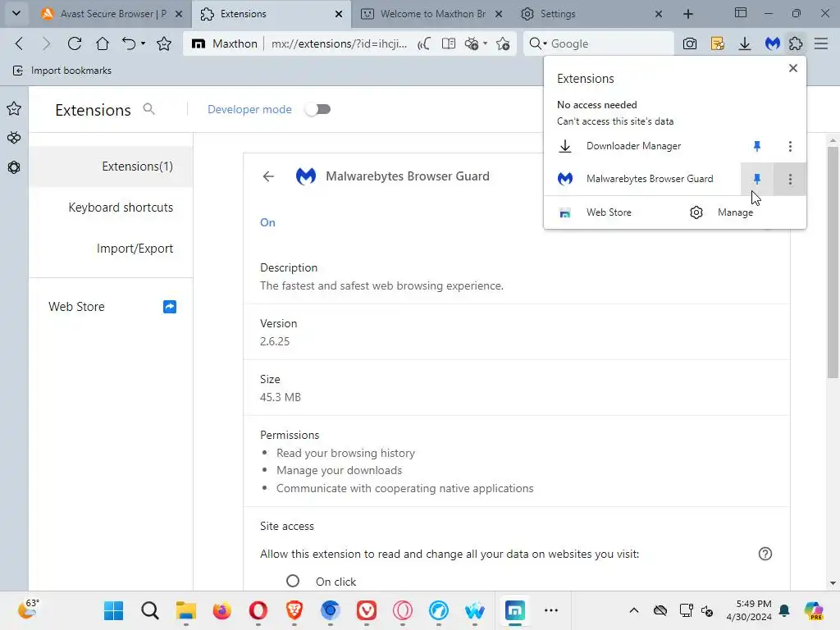The width and height of the screenshot is (840, 630).
Task: Switch to the Settings tab
Action: 591,14
